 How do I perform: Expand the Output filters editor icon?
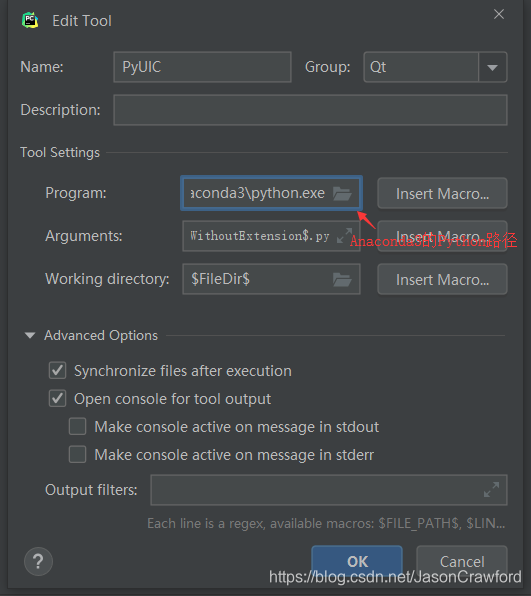(x=491, y=490)
